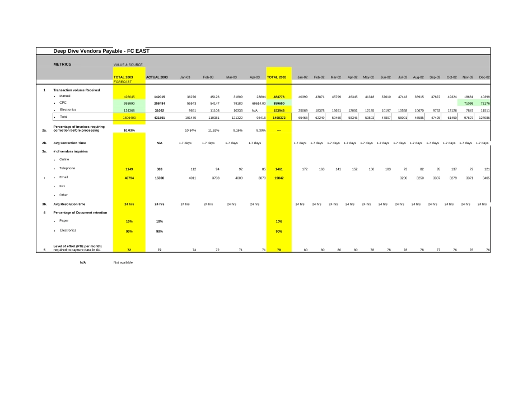Screen dimensions: 532x412
Task: Select actual 2003 Manual value '142015'
Action: point(160,97)
